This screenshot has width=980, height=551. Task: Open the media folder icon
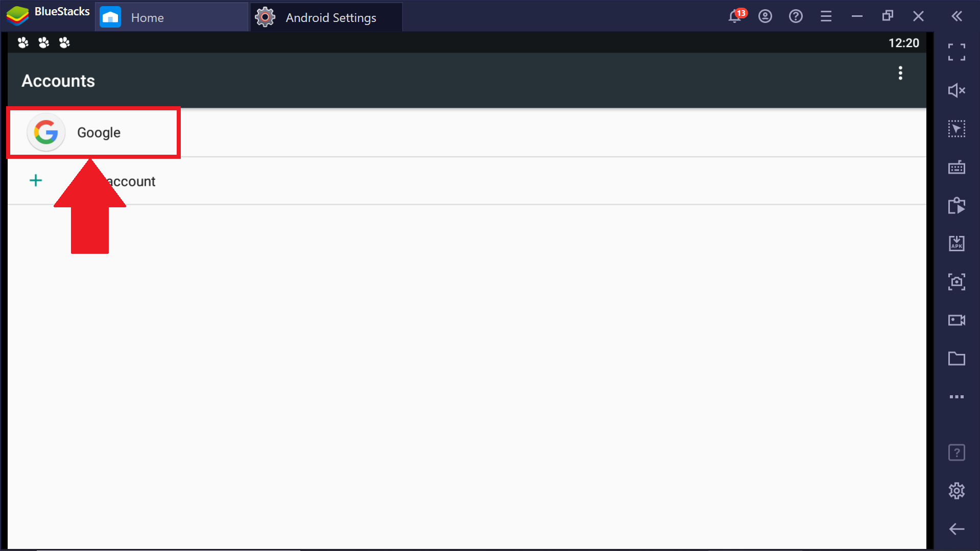[x=957, y=358]
